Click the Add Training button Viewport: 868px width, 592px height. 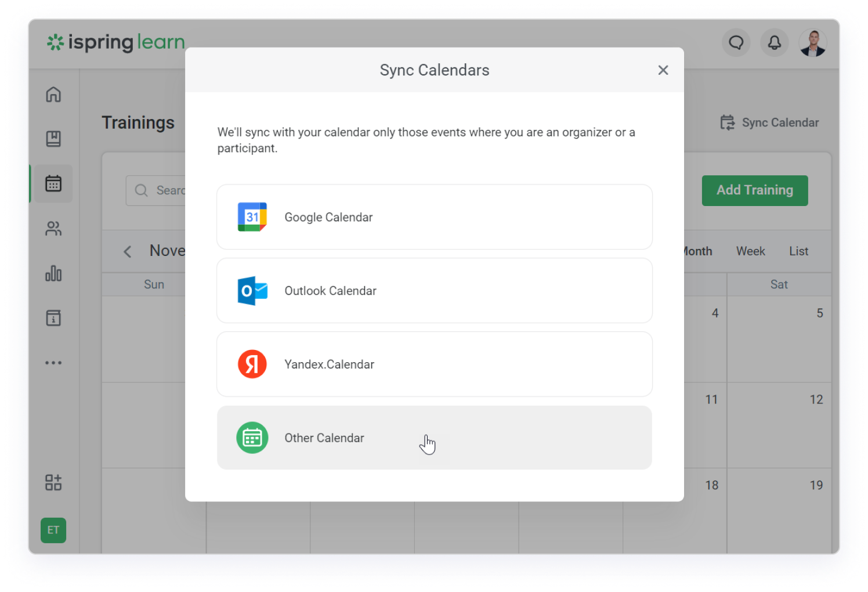tap(755, 190)
